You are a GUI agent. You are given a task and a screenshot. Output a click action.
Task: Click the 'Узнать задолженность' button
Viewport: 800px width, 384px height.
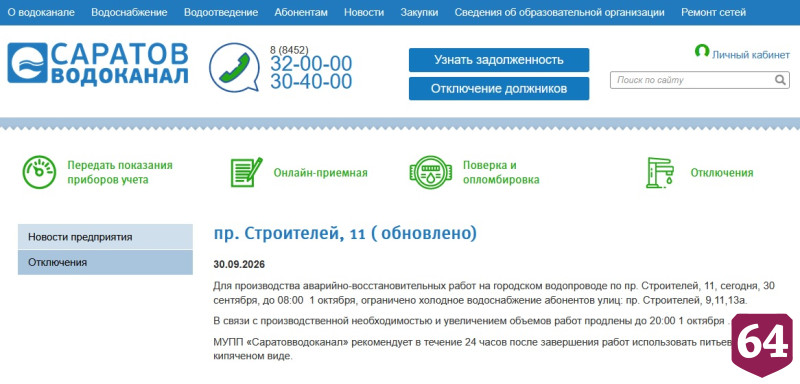pyautogui.click(x=499, y=60)
